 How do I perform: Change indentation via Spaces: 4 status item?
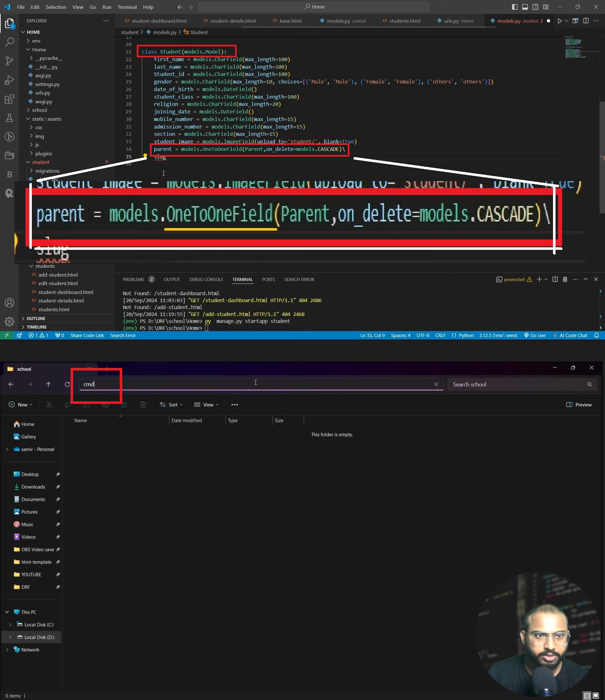coord(400,336)
